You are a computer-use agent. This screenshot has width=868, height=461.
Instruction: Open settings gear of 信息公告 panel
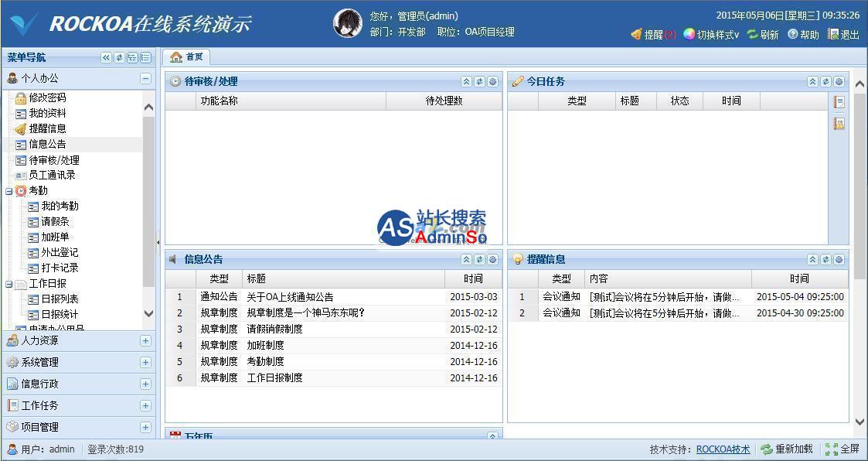coord(492,260)
